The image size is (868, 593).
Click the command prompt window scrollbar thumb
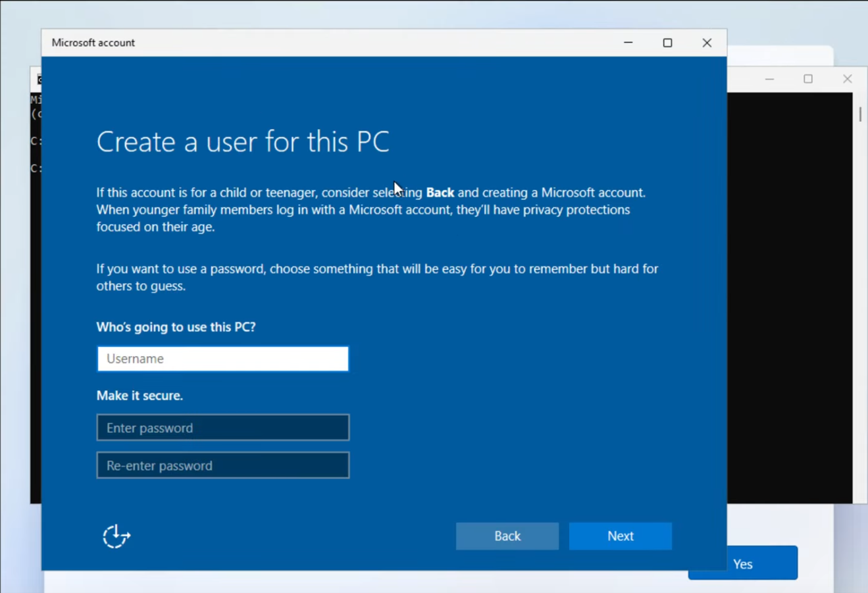pyautogui.click(x=860, y=114)
